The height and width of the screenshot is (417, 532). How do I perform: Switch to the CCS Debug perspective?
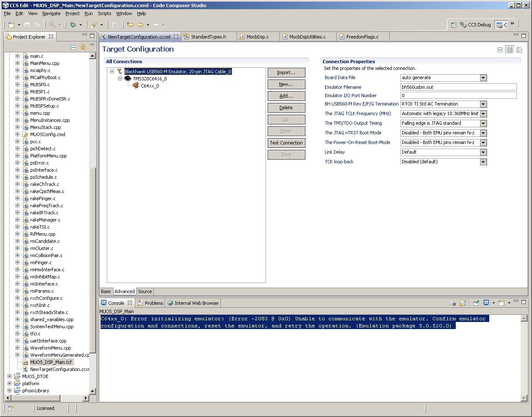pos(475,25)
